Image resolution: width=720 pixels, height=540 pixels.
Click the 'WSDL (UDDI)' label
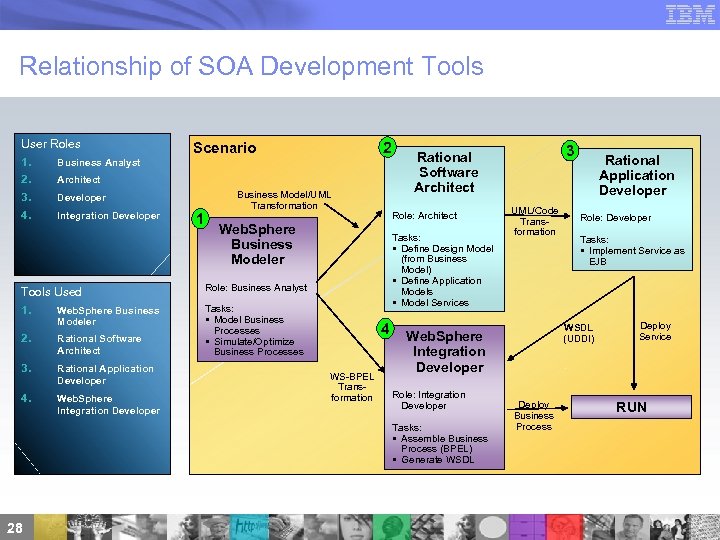click(579, 333)
